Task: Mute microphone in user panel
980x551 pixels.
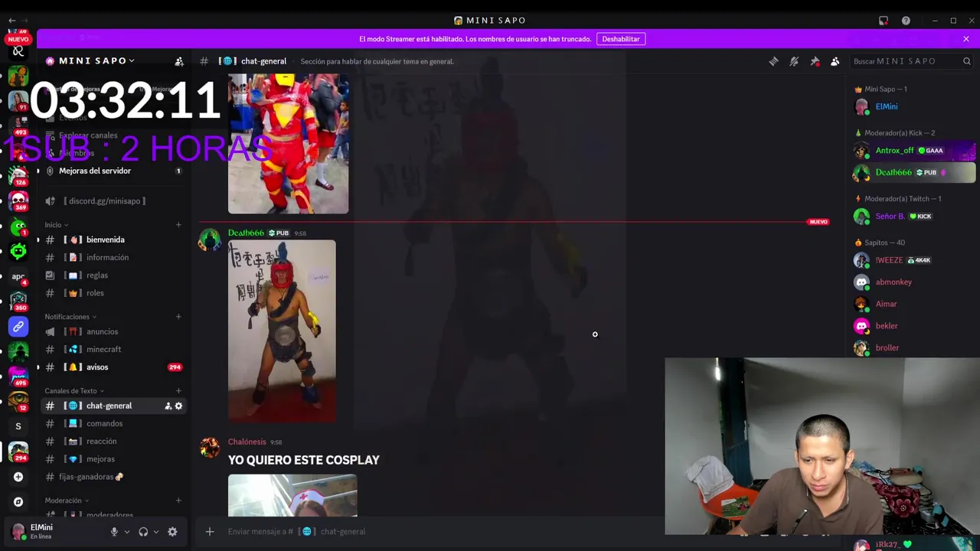Action: coord(114,532)
